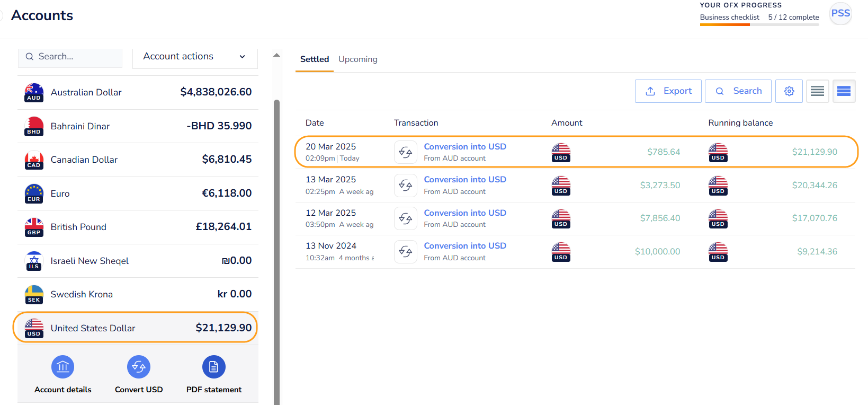
Task: Open the 13 Mar 2025 Conversion into USD link
Action: (465, 180)
